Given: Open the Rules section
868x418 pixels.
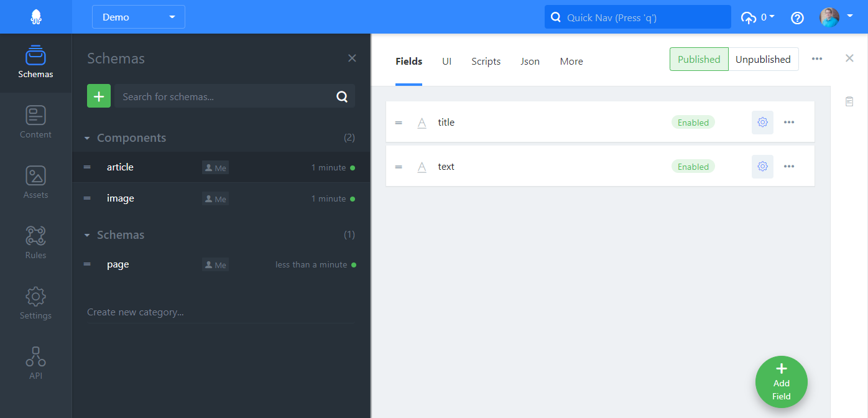Looking at the screenshot, I should point(35,242).
